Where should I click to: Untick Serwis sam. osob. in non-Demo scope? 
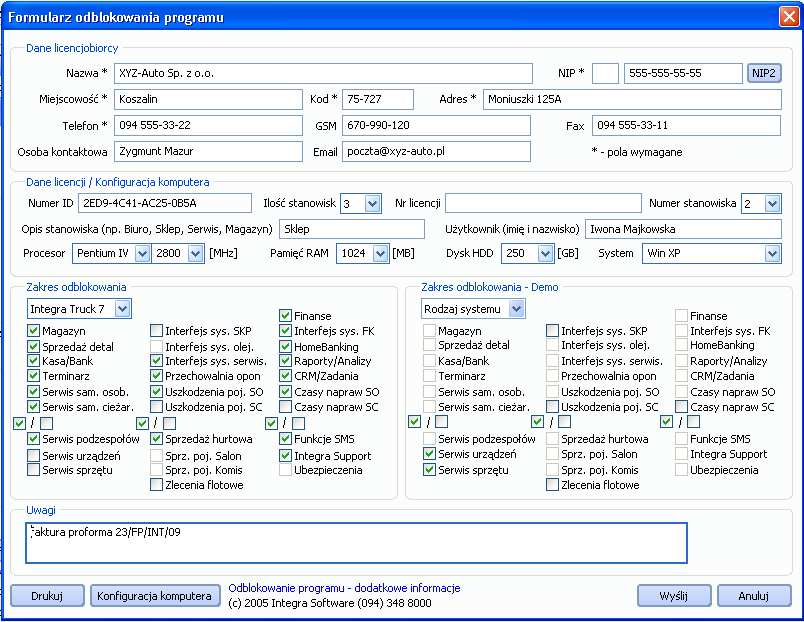click(x=33, y=392)
